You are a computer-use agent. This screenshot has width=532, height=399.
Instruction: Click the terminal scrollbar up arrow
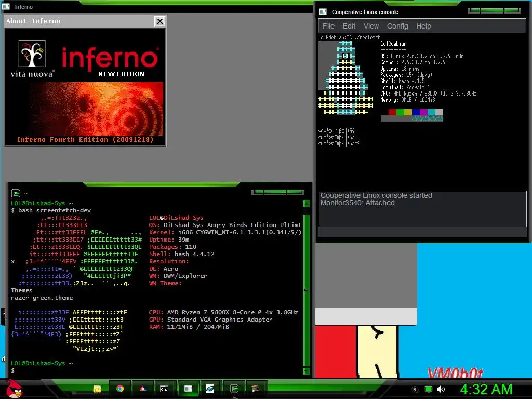306,204
